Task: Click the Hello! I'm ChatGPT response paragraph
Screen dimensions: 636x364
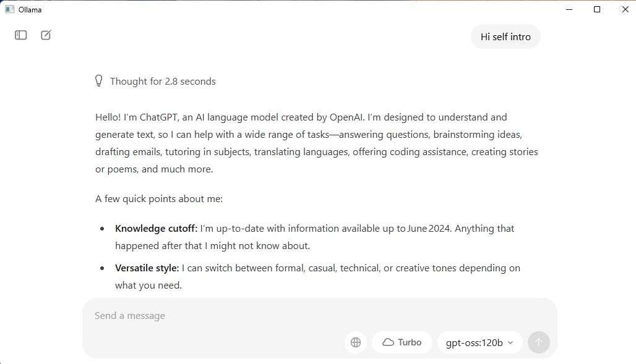Action: click(x=317, y=143)
